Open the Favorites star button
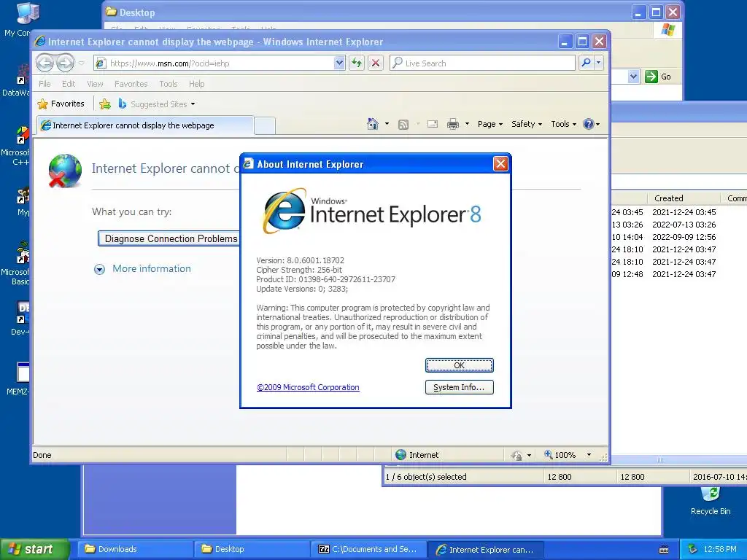 (61, 104)
